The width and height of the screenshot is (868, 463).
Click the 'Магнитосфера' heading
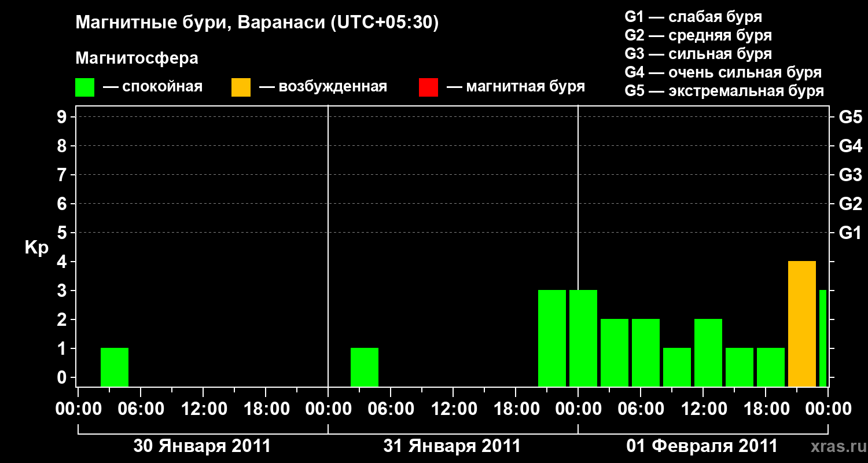point(137,58)
